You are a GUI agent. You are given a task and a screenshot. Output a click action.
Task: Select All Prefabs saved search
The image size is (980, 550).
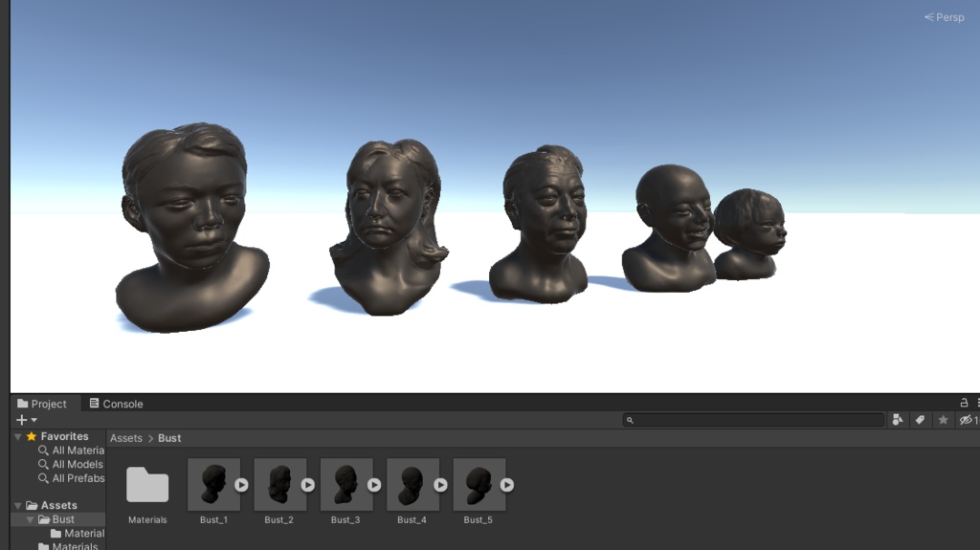[x=78, y=478]
